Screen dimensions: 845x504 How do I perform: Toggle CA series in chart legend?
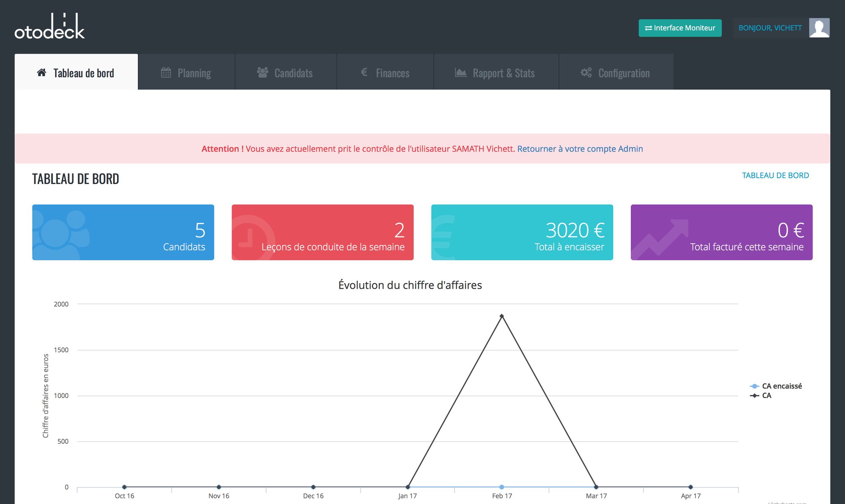click(x=766, y=396)
